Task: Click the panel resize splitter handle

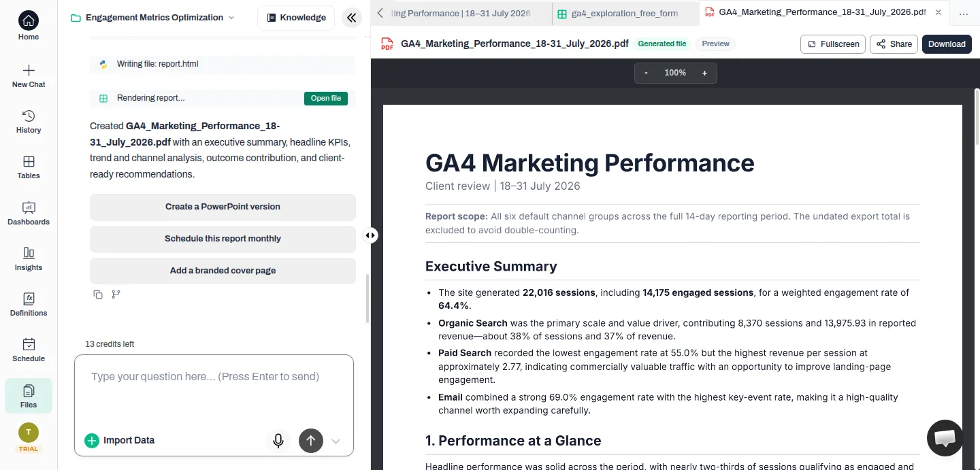Action: pos(370,235)
